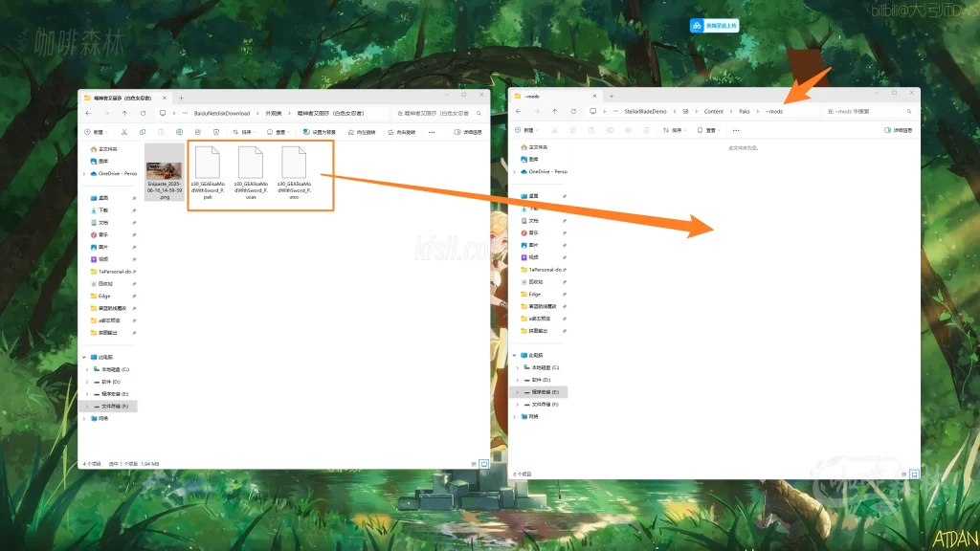Go up one folder in the ~mods window
The width and height of the screenshot is (980, 551).
pos(554,111)
